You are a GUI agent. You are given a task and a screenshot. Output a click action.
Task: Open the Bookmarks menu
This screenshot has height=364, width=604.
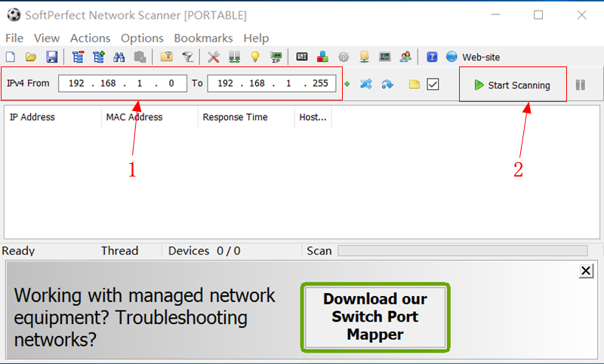[203, 38]
